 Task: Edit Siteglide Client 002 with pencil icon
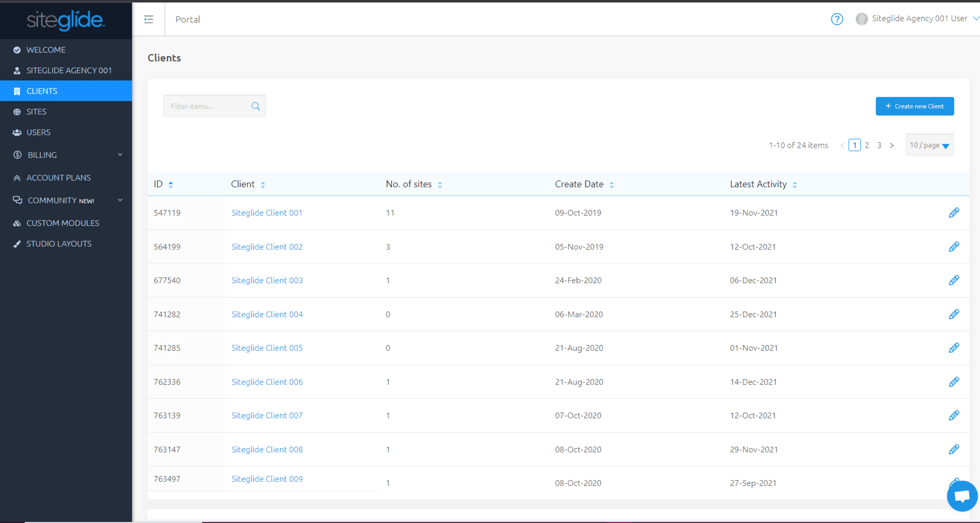(x=954, y=247)
